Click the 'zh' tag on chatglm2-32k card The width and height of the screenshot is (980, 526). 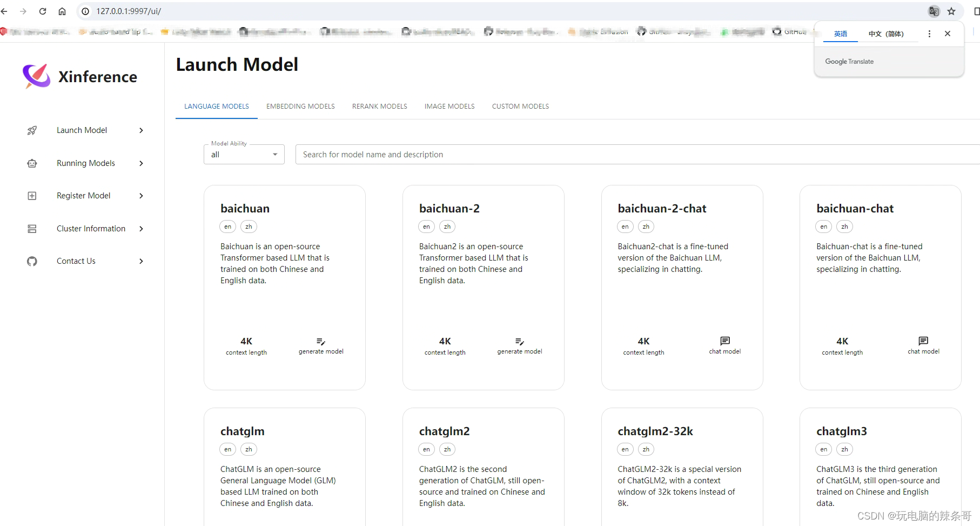click(646, 449)
